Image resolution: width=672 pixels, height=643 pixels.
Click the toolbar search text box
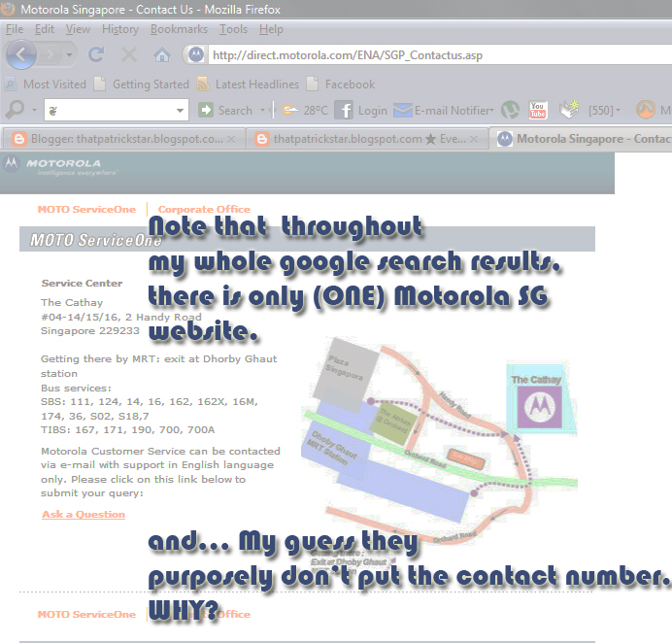pyautogui.click(x=110, y=110)
